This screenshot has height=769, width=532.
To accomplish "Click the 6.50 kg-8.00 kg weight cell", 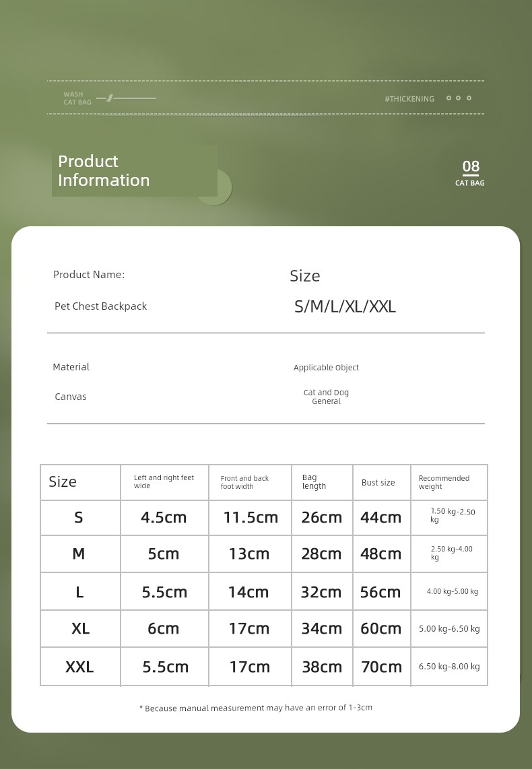I will click(x=449, y=667).
